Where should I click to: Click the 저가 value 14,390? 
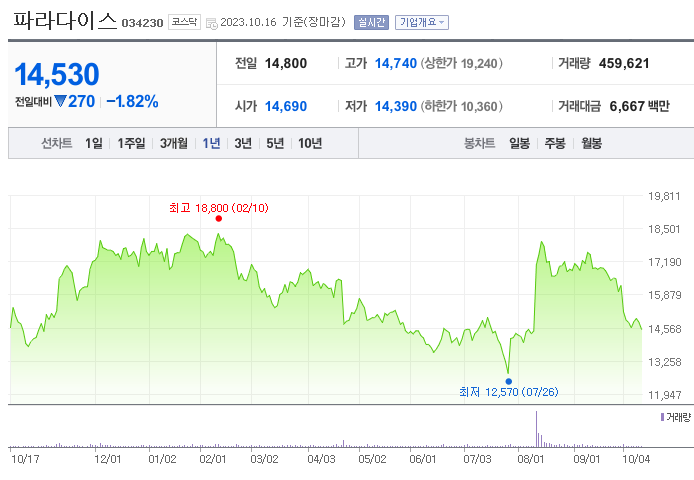click(x=396, y=106)
